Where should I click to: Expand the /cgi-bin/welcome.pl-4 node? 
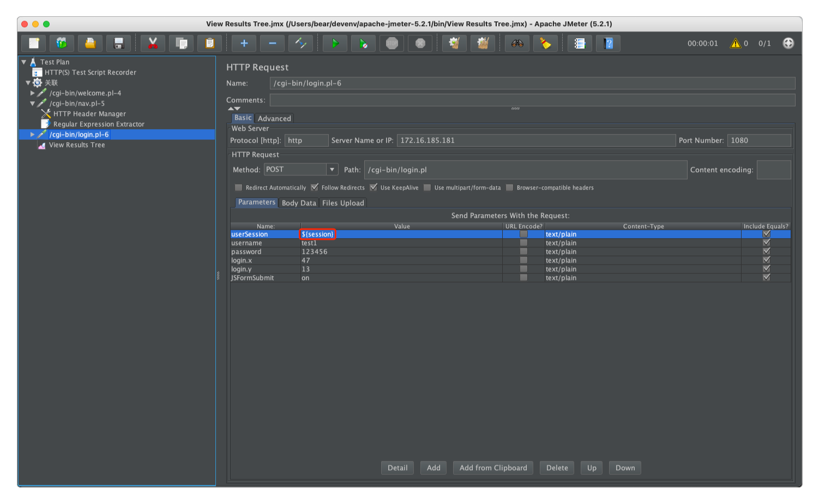(x=33, y=93)
